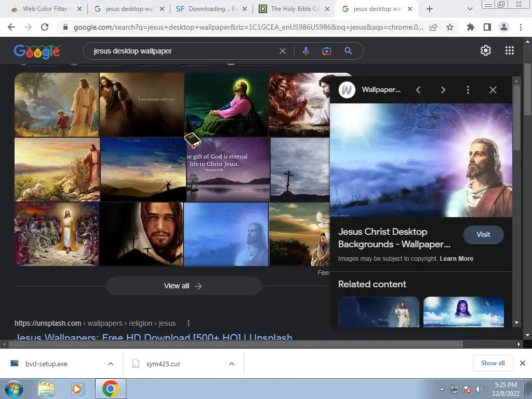Select hooded Jesus face with crosses thumbnail

pyautogui.click(x=141, y=234)
